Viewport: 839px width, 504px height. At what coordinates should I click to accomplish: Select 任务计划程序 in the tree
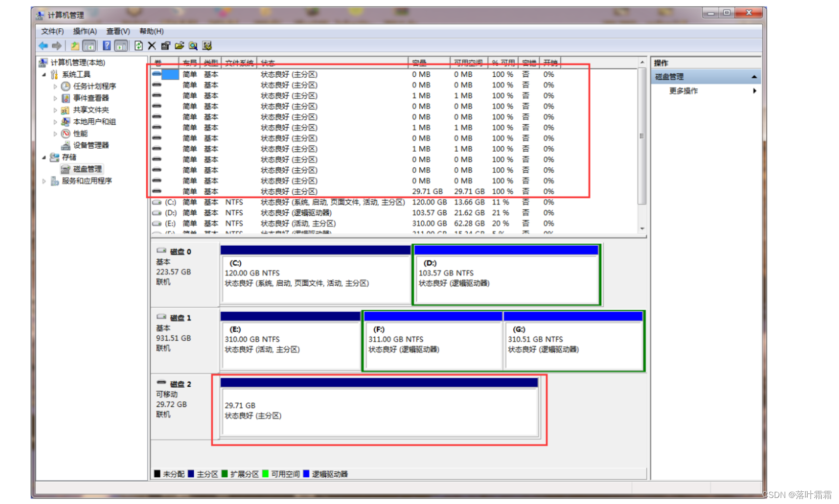95,86
